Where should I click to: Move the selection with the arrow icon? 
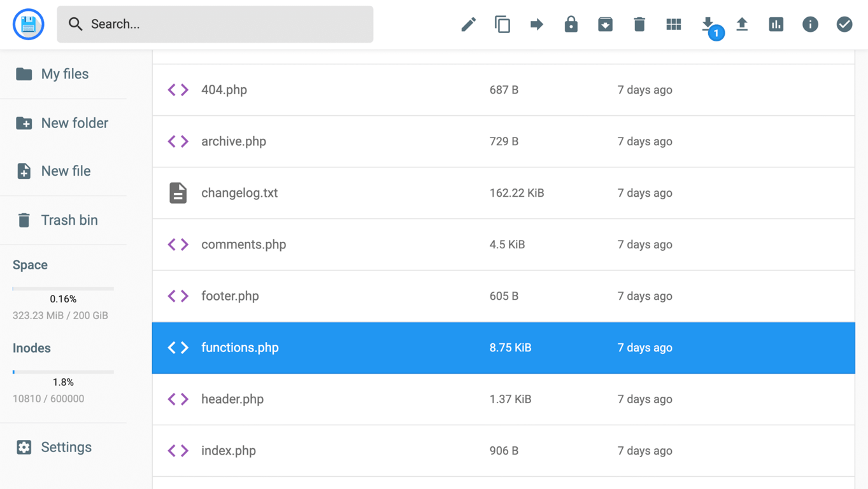537,24
